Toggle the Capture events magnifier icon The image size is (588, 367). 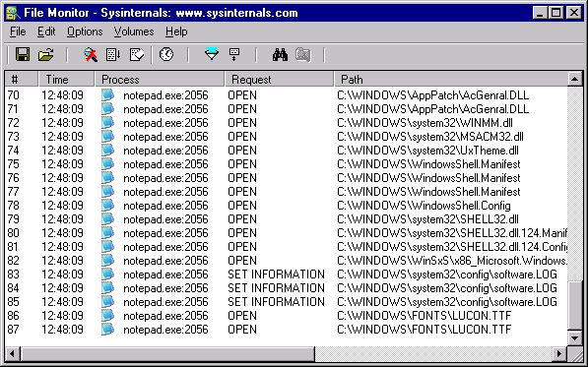click(91, 55)
